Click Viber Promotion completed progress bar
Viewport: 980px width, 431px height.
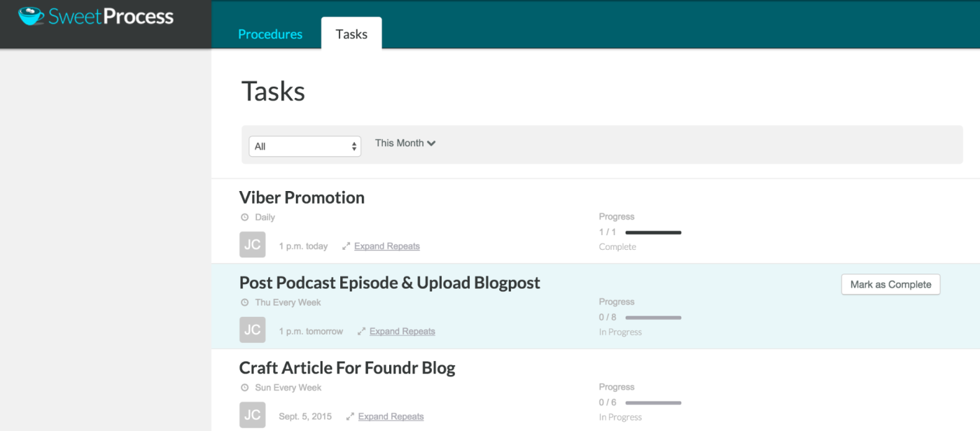point(652,232)
